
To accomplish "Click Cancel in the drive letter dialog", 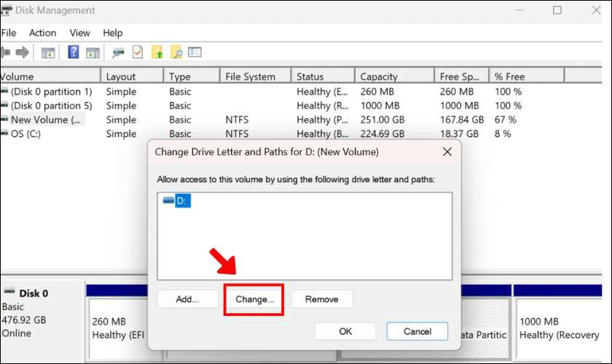I will coord(417,331).
